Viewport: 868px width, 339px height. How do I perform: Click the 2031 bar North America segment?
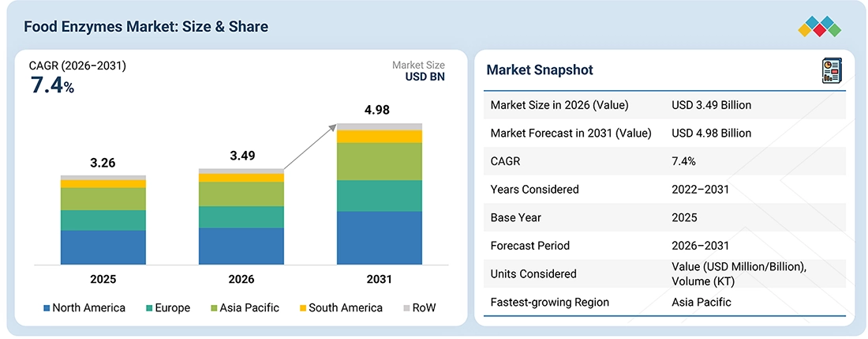tap(380, 238)
